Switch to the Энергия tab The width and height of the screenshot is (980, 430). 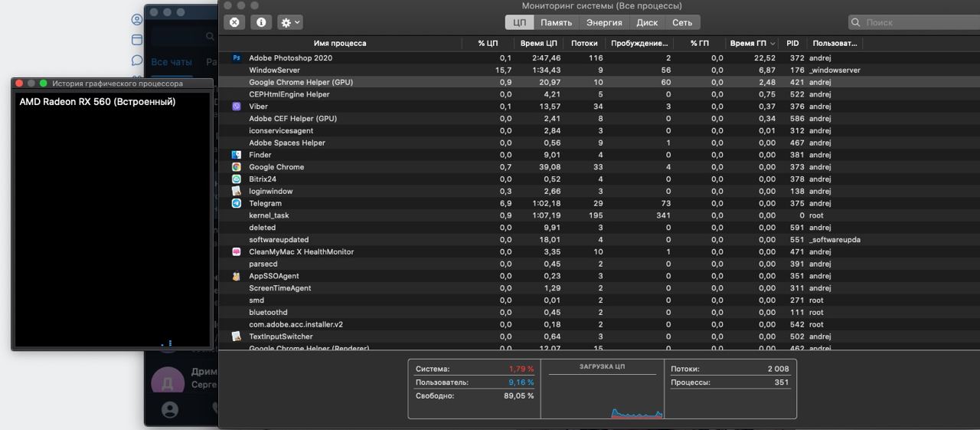[x=603, y=22]
